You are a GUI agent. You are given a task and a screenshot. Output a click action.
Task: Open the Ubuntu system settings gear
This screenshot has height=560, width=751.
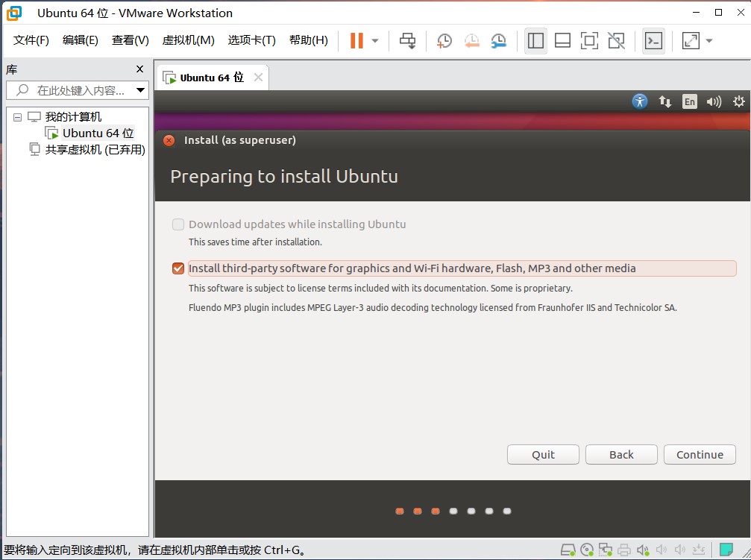[x=738, y=101]
